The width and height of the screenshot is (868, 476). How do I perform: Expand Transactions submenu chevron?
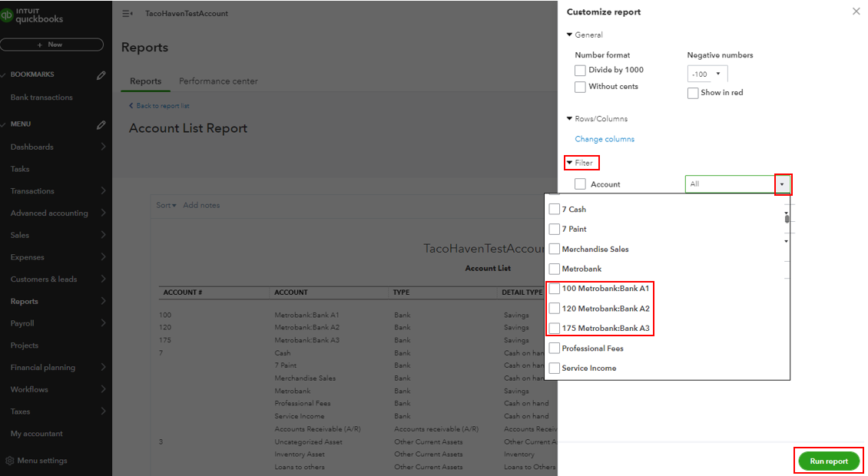(x=103, y=191)
